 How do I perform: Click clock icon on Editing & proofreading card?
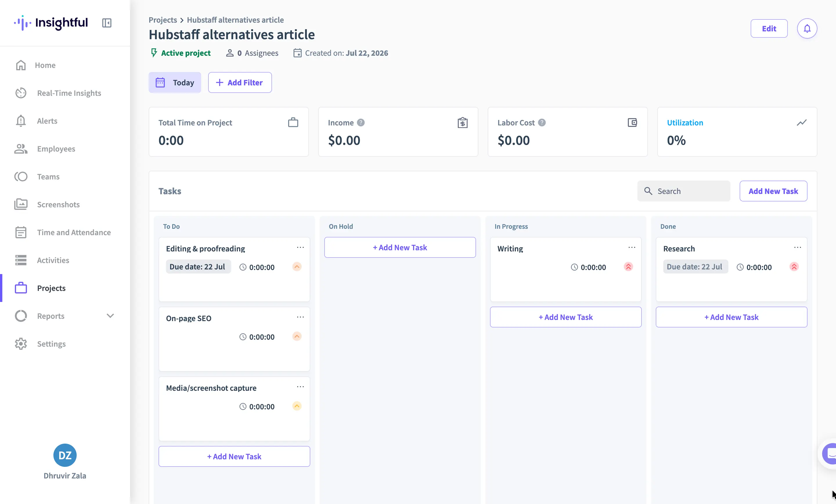pyautogui.click(x=243, y=267)
